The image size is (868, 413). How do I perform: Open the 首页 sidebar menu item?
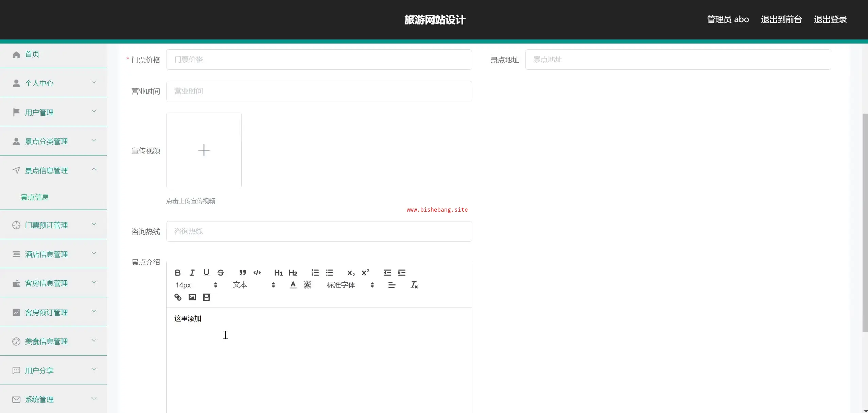pos(32,54)
